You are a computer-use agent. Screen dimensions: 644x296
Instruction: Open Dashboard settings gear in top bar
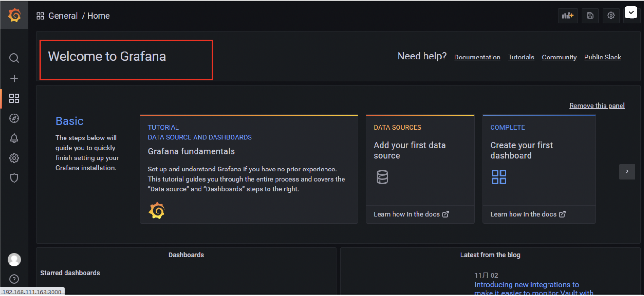611,15
